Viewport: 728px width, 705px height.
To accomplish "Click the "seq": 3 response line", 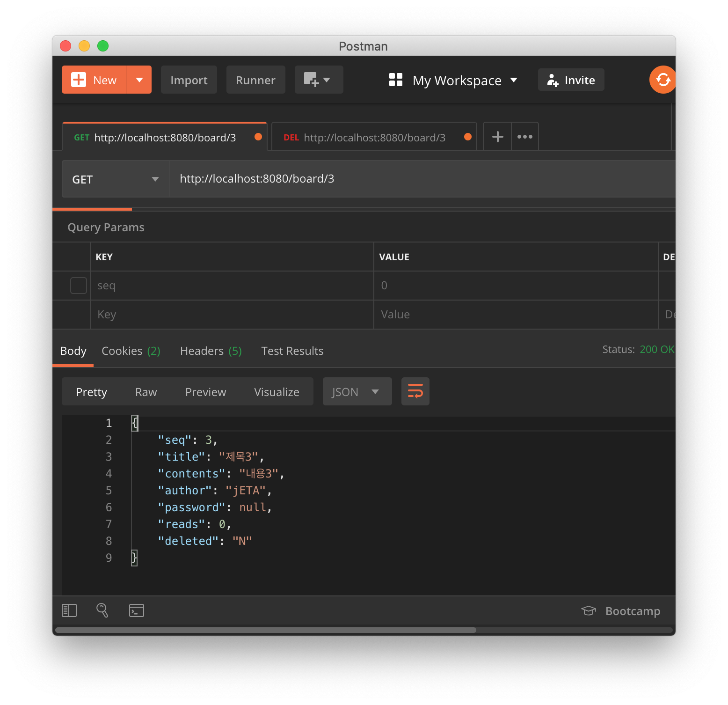I will click(x=188, y=440).
